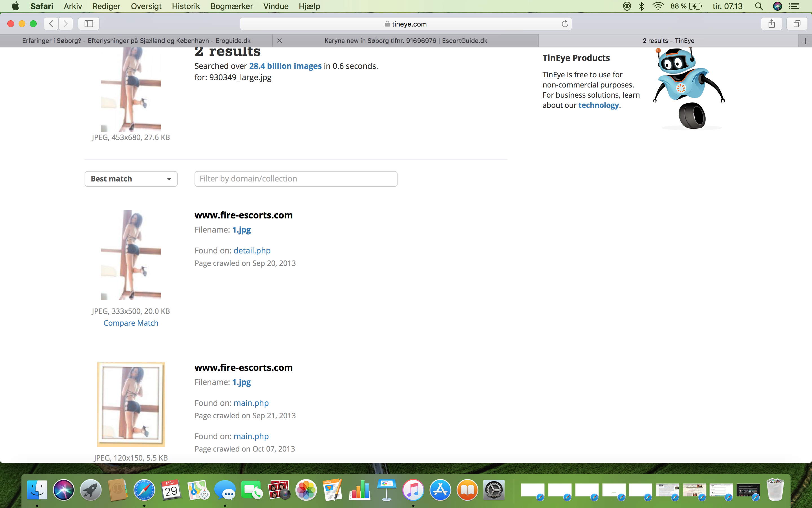Click the Wi-Fi status icon
Screen dimensions: 812x508
pos(658,6)
